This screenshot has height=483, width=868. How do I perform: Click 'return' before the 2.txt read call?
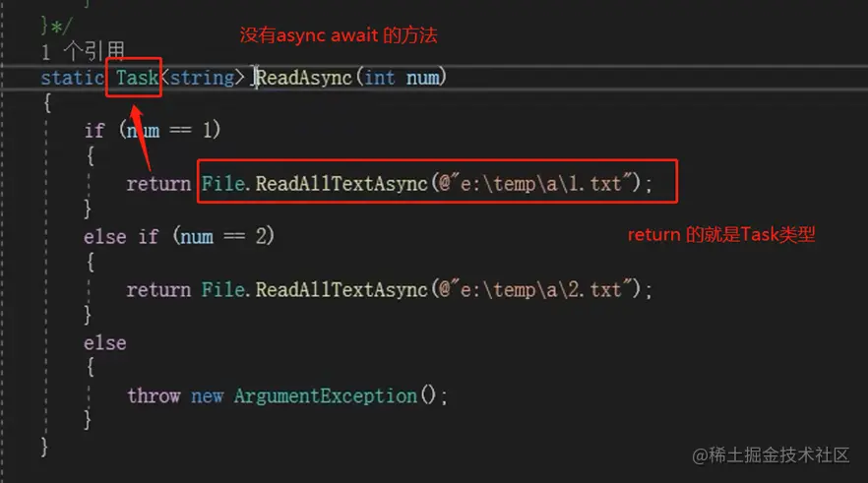(158, 289)
